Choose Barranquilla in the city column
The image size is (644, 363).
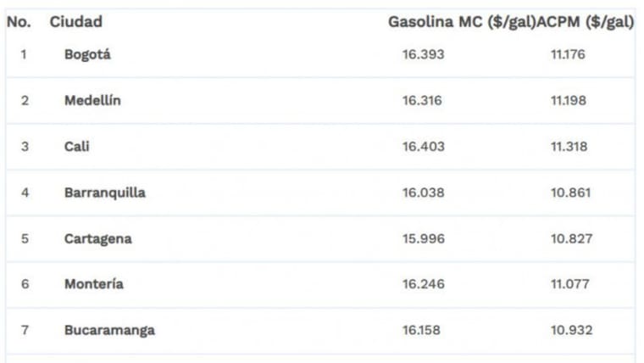[x=105, y=193]
